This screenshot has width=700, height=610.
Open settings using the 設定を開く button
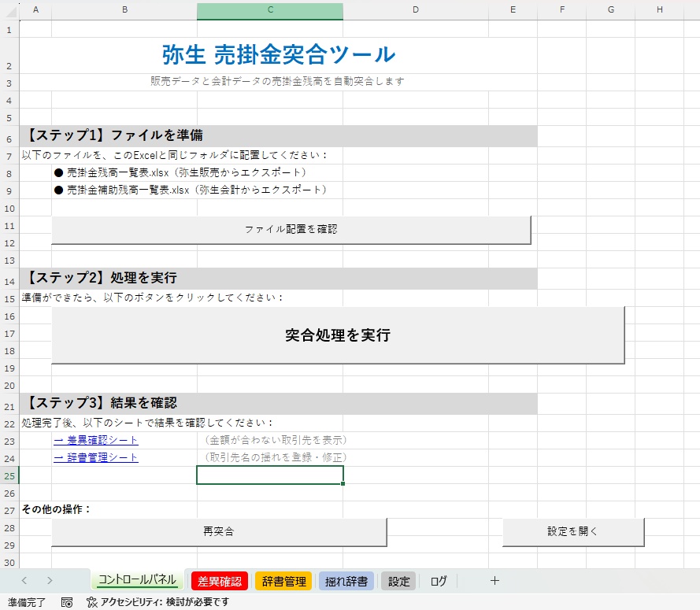tap(572, 533)
